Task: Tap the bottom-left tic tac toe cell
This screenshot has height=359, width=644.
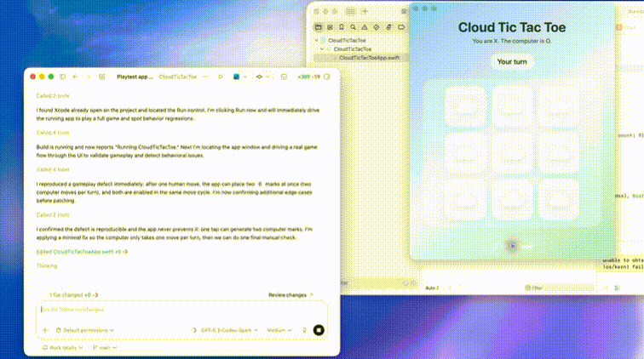Action: 465,199
